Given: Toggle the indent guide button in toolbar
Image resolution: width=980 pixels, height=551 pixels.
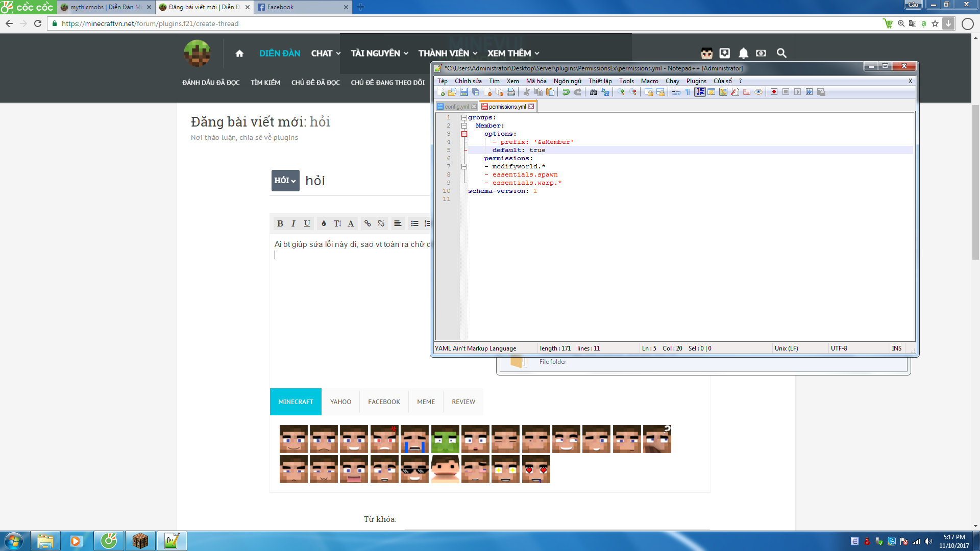Looking at the screenshot, I should 700,92.
